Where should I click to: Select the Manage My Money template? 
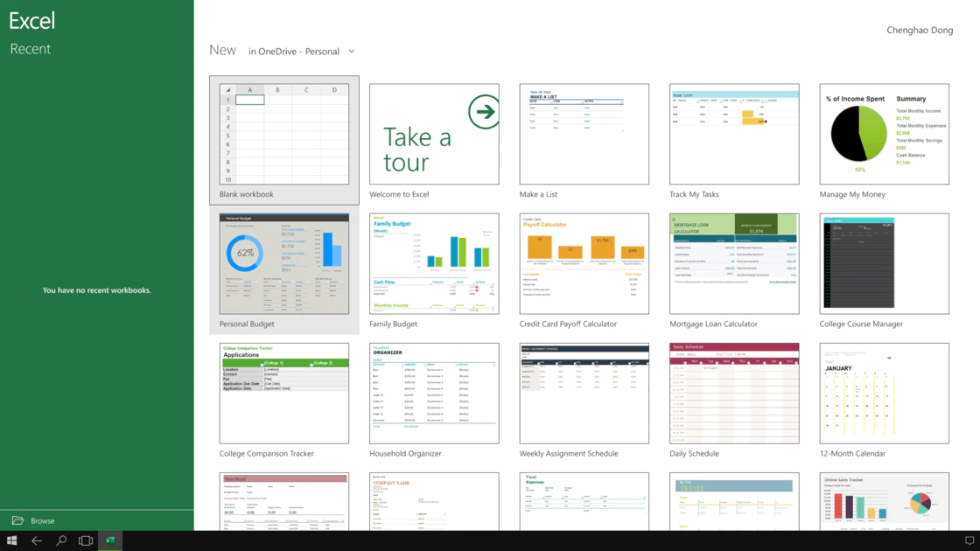pyautogui.click(x=884, y=135)
